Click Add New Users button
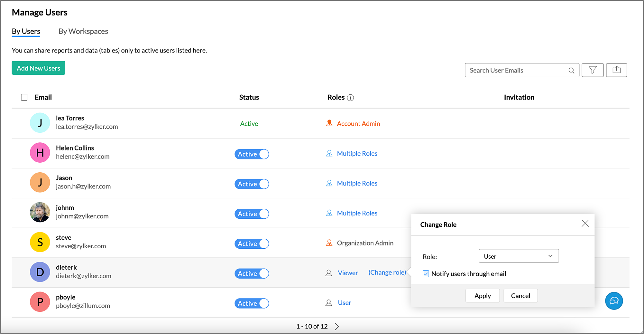 click(x=38, y=68)
